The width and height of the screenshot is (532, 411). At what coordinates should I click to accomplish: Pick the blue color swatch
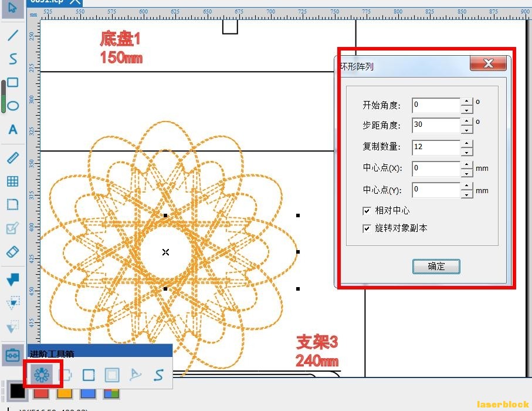[88, 393]
